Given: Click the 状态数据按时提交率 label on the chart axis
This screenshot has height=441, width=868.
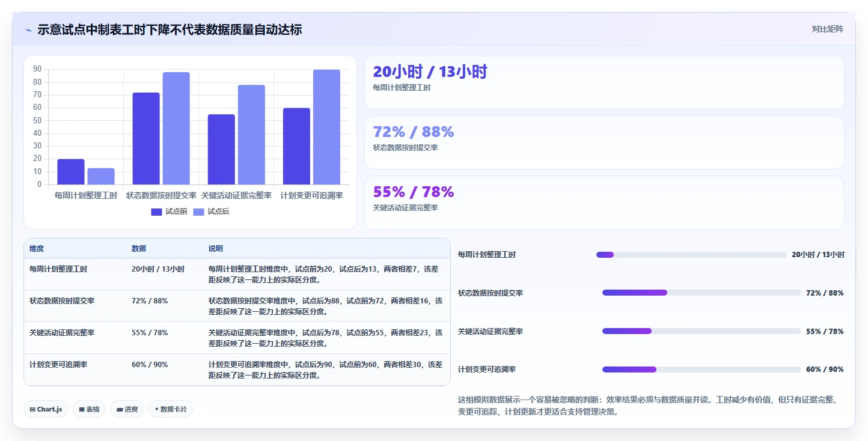Looking at the screenshot, I should (x=161, y=195).
